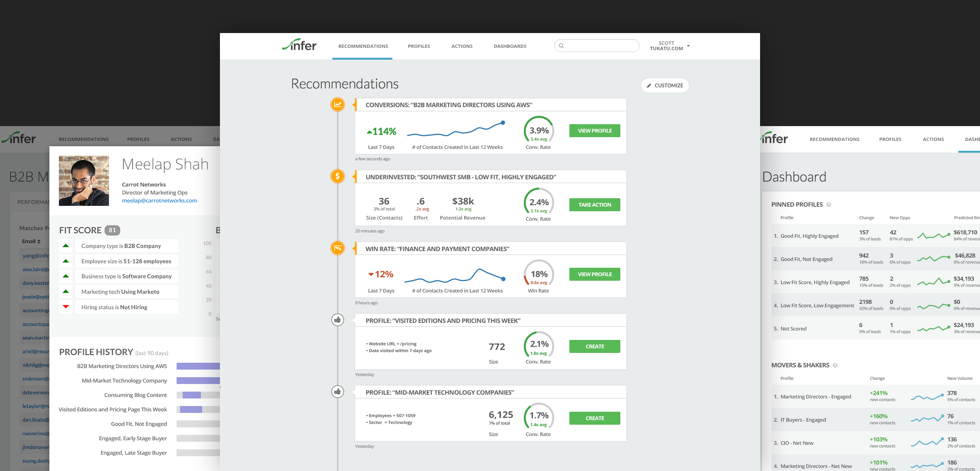Click the orange dollar sign timeline icon

[337, 176]
